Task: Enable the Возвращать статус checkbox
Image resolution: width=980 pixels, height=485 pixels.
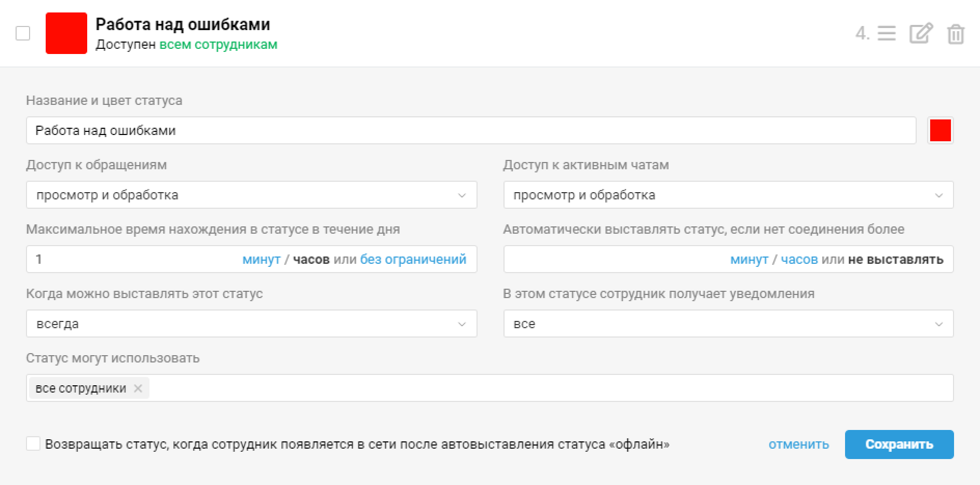Action: point(33,444)
